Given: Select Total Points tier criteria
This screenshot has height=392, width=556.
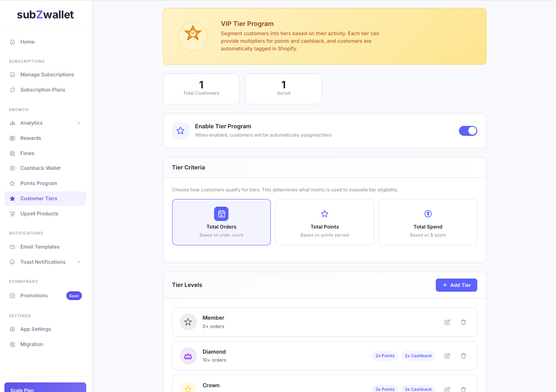Looking at the screenshot, I should 325,222.
